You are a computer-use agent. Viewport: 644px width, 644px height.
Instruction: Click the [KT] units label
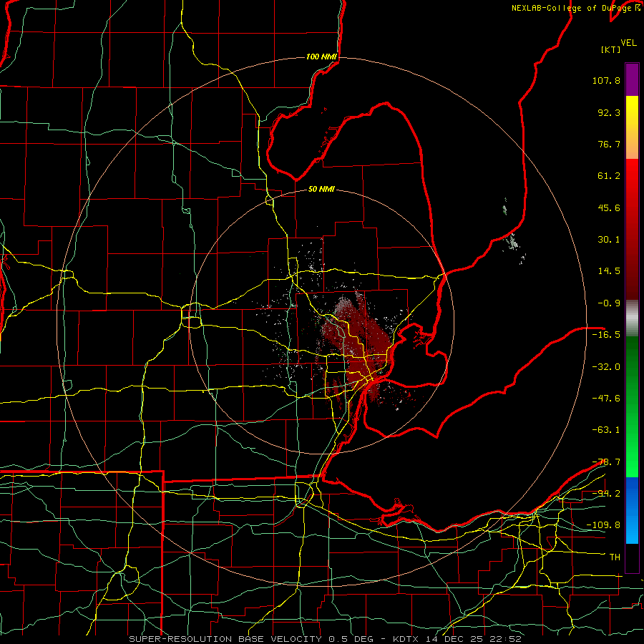611,49
